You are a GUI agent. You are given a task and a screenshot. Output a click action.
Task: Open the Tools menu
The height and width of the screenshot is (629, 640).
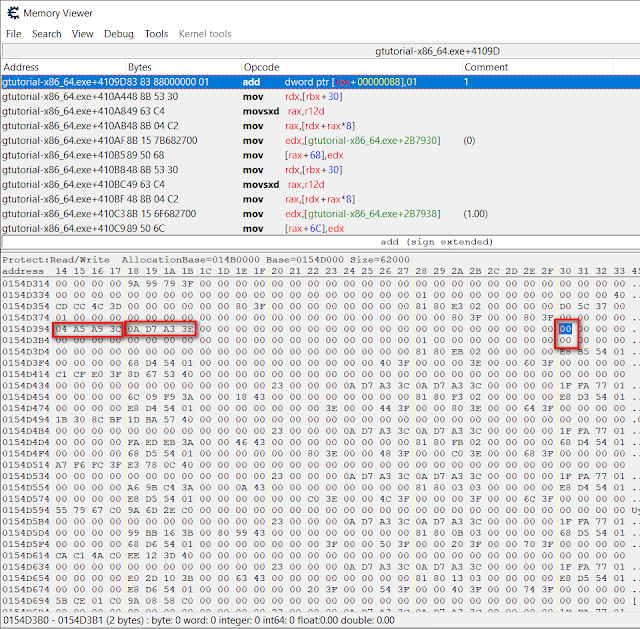click(156, 34)
